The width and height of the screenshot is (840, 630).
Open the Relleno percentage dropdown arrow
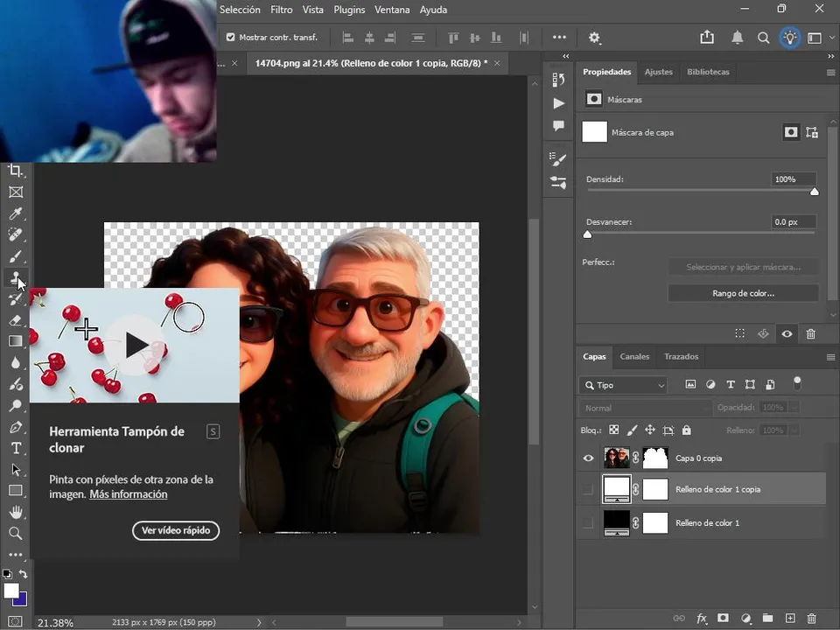click(x=794, y=430)
